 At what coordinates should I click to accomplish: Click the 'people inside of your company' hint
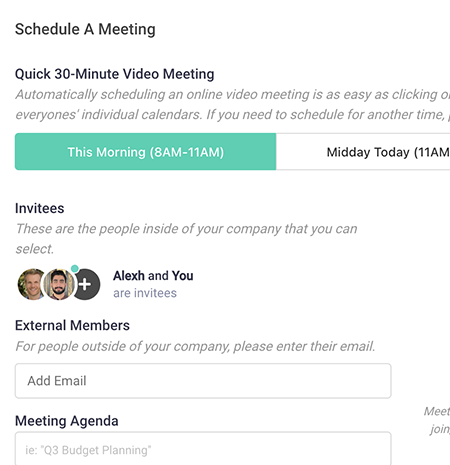186,239
